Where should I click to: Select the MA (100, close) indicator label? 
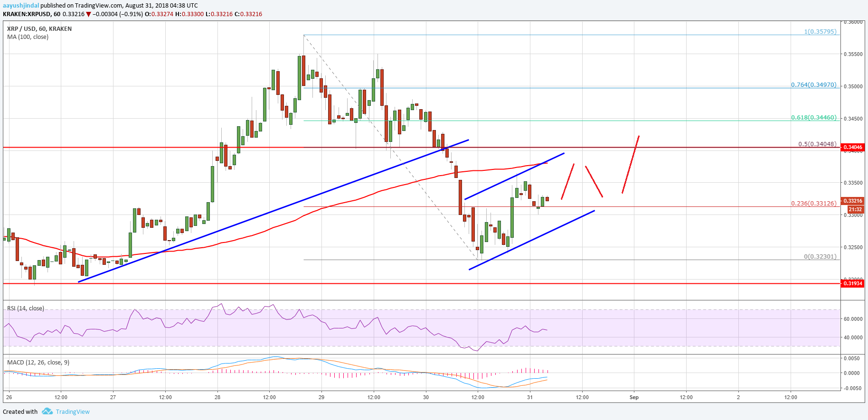click(x=28, y=37)
